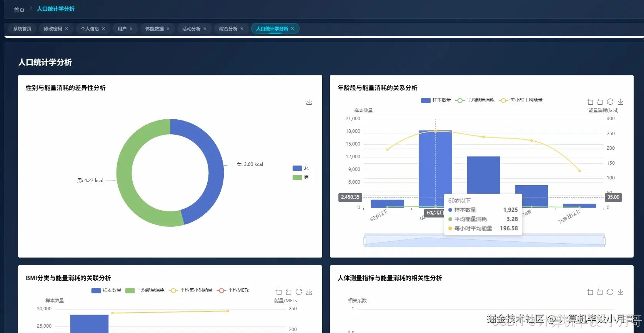Click the tall blue bar in BMI chart
Image resolution: width=644 pixels, height=333 pixels.
89,324
